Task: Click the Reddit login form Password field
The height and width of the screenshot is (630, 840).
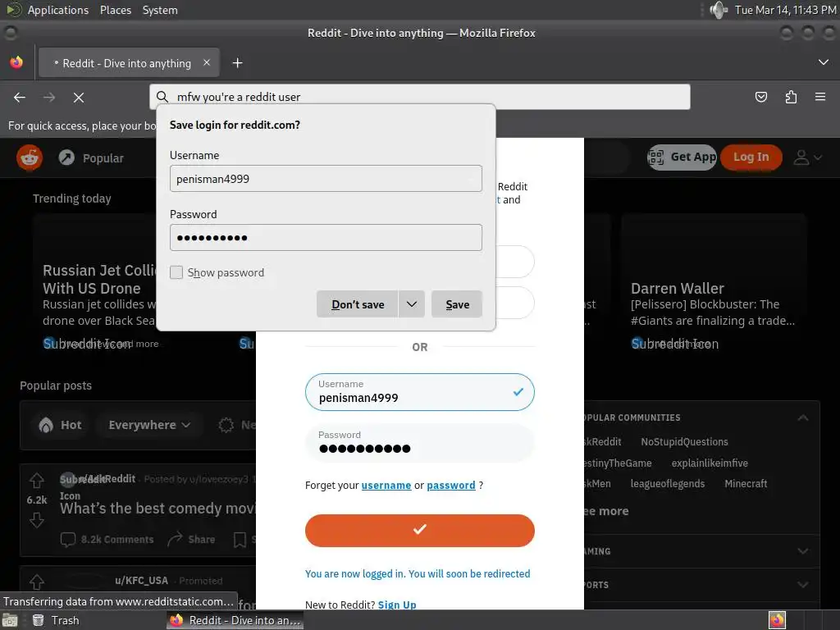Action: (x=419, y=443)
